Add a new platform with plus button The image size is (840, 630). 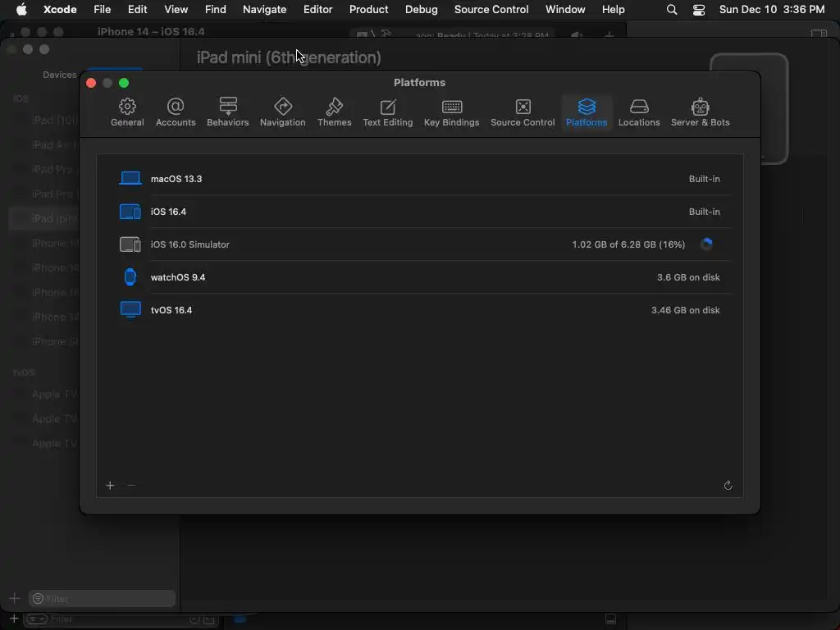pyautogui.click(x=111, y=486)
